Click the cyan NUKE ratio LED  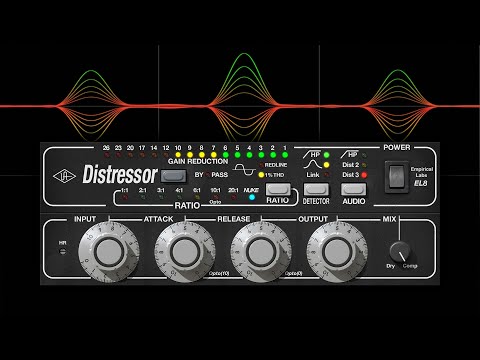[x=252, y=197]
